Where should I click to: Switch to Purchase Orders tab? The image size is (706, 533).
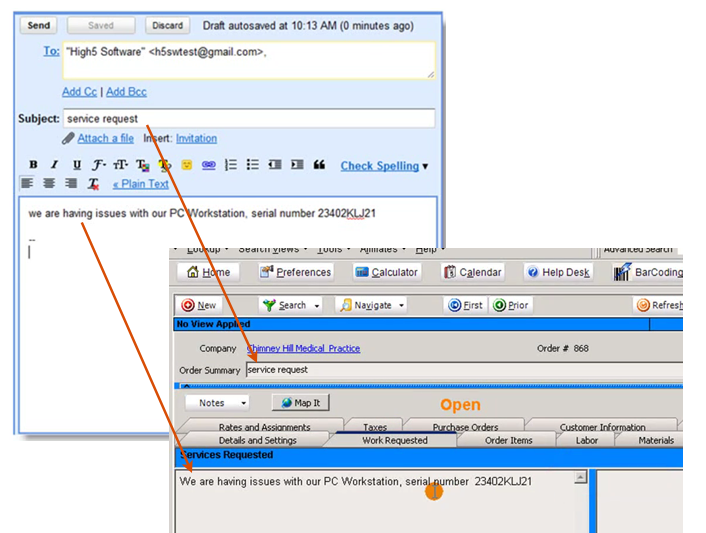(x=465, y=427)
